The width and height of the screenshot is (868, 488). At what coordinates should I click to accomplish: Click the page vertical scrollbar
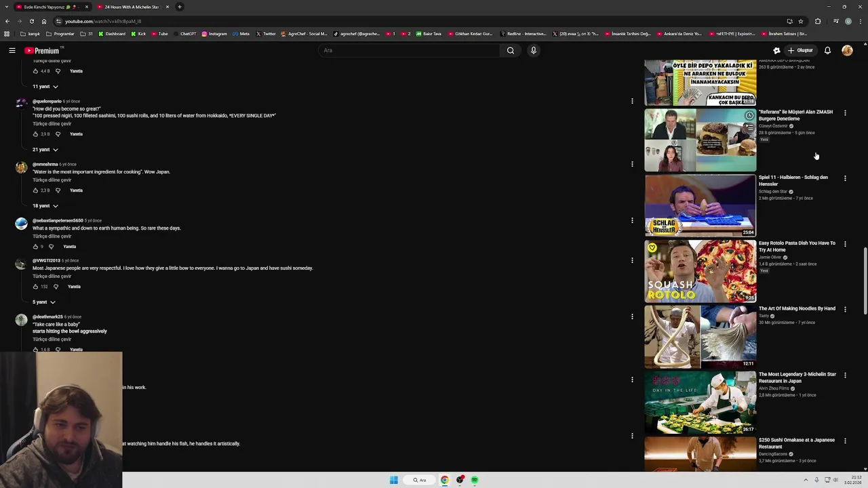[x=865, y=281]
